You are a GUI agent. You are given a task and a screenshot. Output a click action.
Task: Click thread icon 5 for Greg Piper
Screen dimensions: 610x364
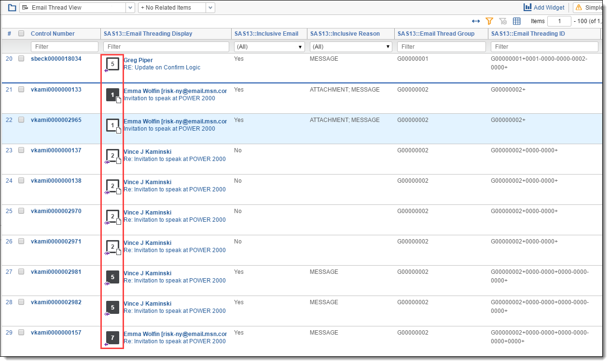pyautogui.click(x=112, y=64)
